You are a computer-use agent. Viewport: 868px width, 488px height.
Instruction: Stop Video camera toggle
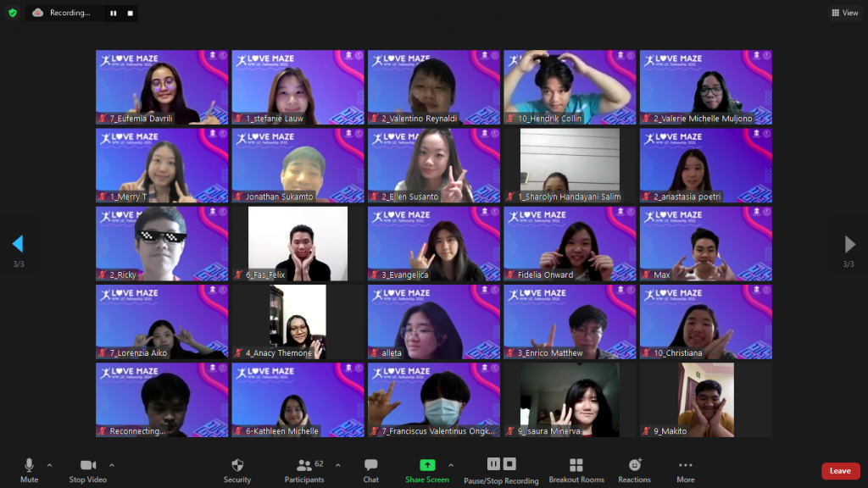point(88,470)
